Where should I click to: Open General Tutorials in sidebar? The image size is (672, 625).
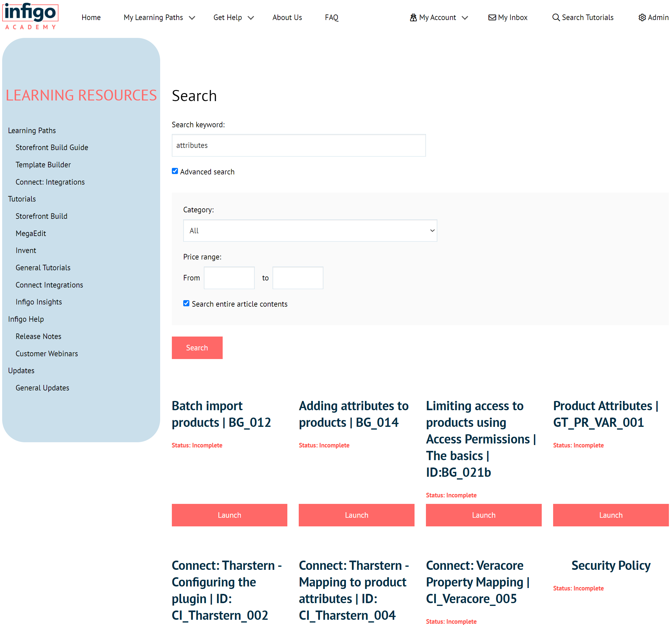pos(43,268)
